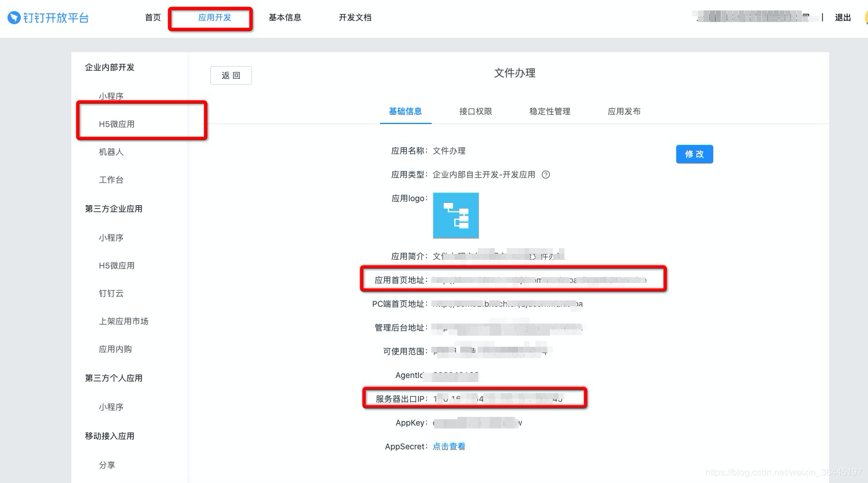Select H5微应用 under 第三方企业应用
The width and height of the screenshot is (868, 483).
coord(116,266)
